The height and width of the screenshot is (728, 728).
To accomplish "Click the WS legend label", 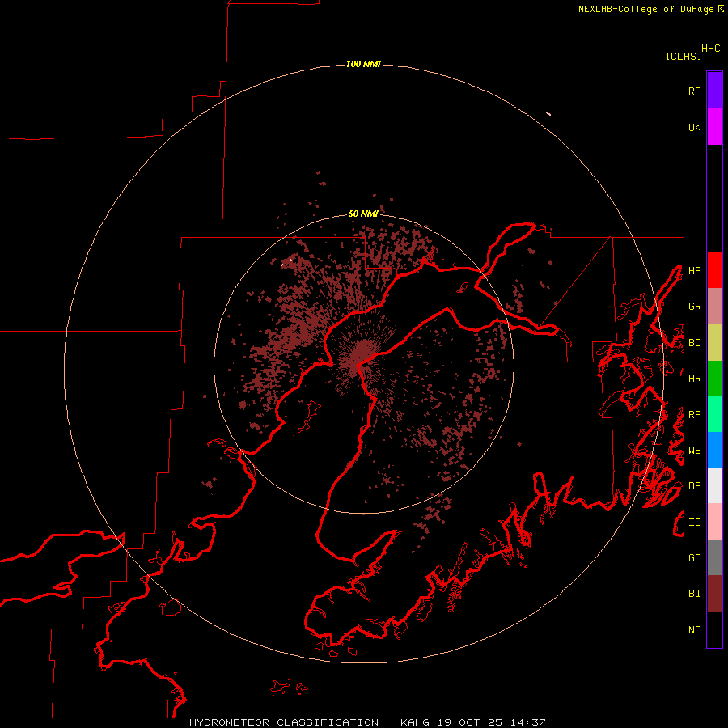I will click(x=694, y=451).
